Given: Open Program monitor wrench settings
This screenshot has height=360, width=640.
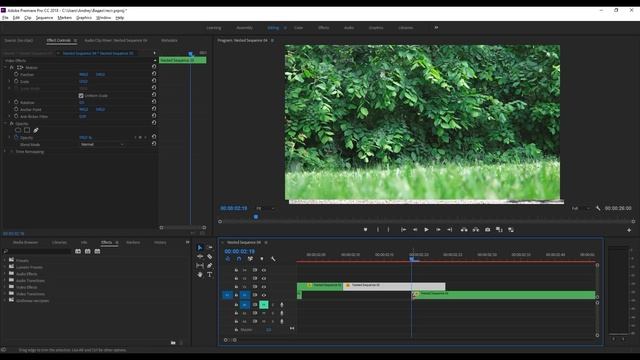Looking at the screenshot, I should click(x=598, y=208).
